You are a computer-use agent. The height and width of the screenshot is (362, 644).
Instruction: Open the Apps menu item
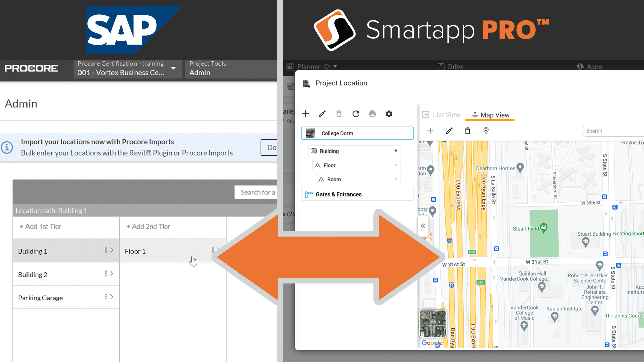[594, 67]
